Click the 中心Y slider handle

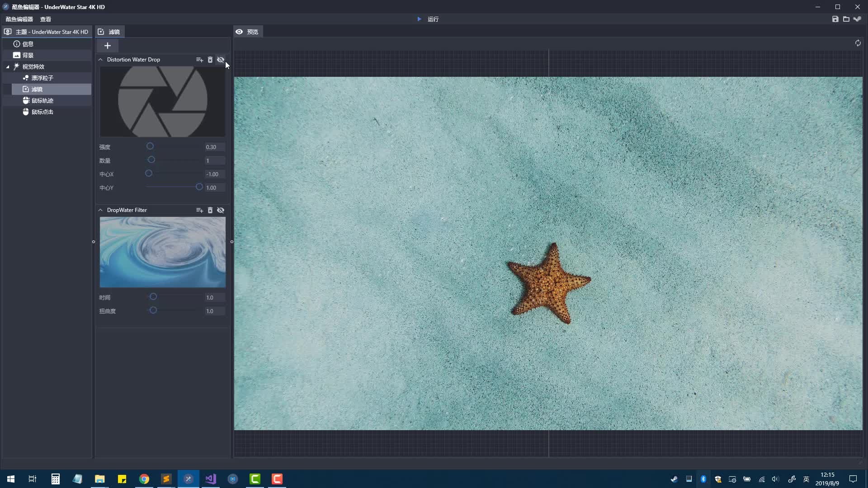[x=199, y=187]
